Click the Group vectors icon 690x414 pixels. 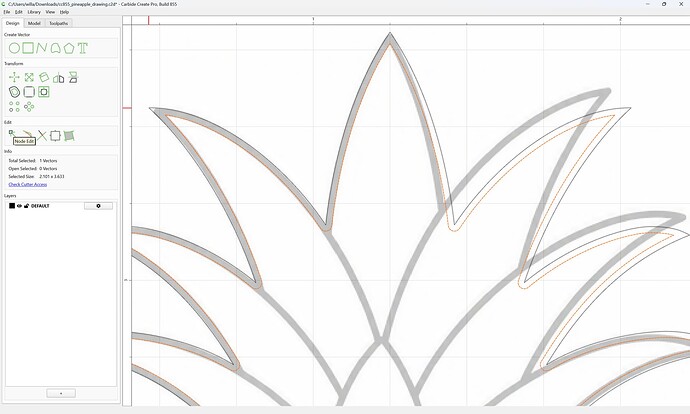pos(55,136)
